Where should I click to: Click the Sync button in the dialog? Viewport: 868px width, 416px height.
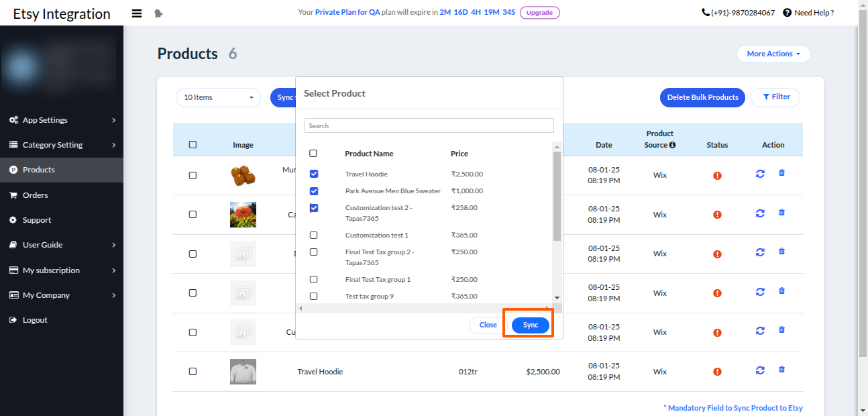click(x=529, y=325)
